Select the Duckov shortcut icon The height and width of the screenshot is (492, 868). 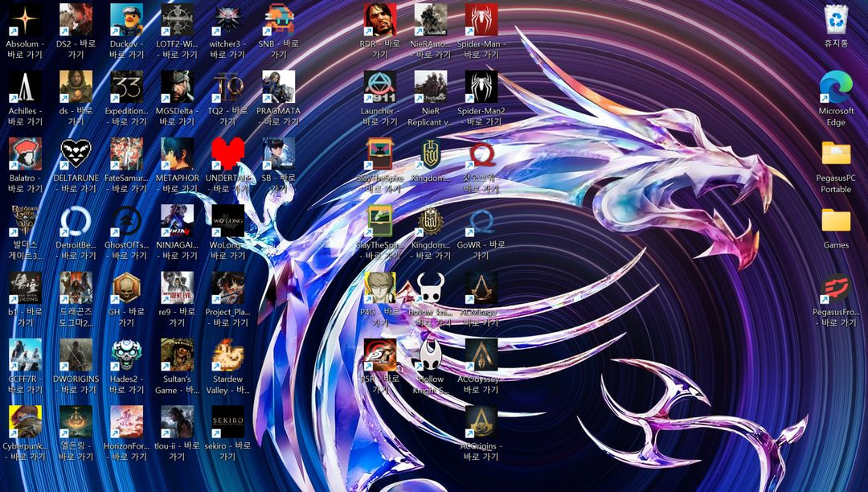tap(126, 20)
